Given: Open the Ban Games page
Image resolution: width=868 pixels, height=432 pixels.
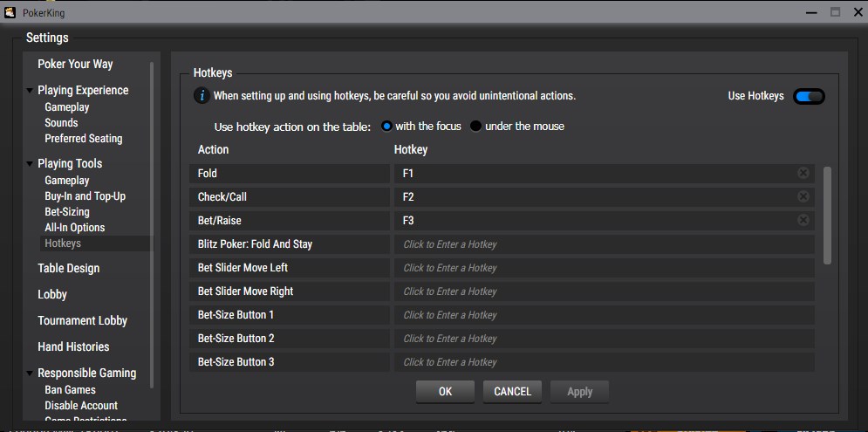Looking at the screenshot, I should click(x=71, y=390).
